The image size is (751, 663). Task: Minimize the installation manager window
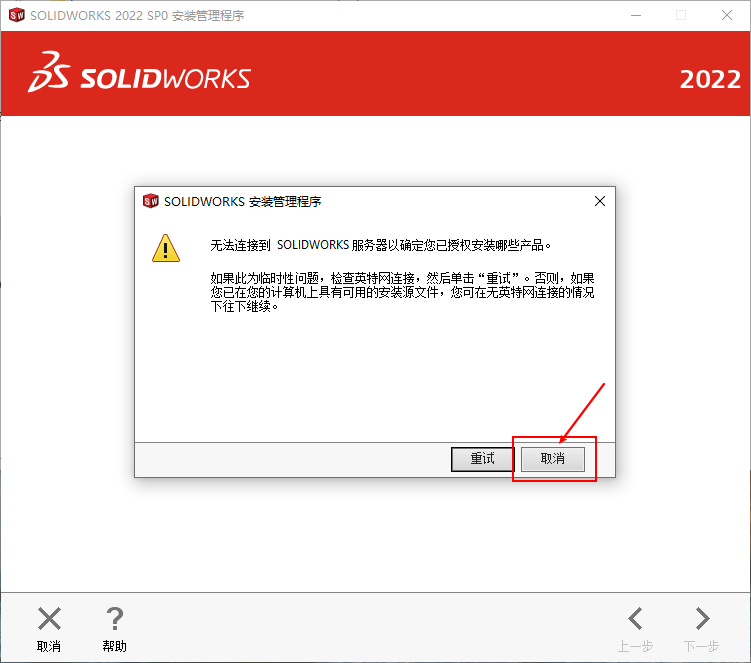tap(636, 15)
